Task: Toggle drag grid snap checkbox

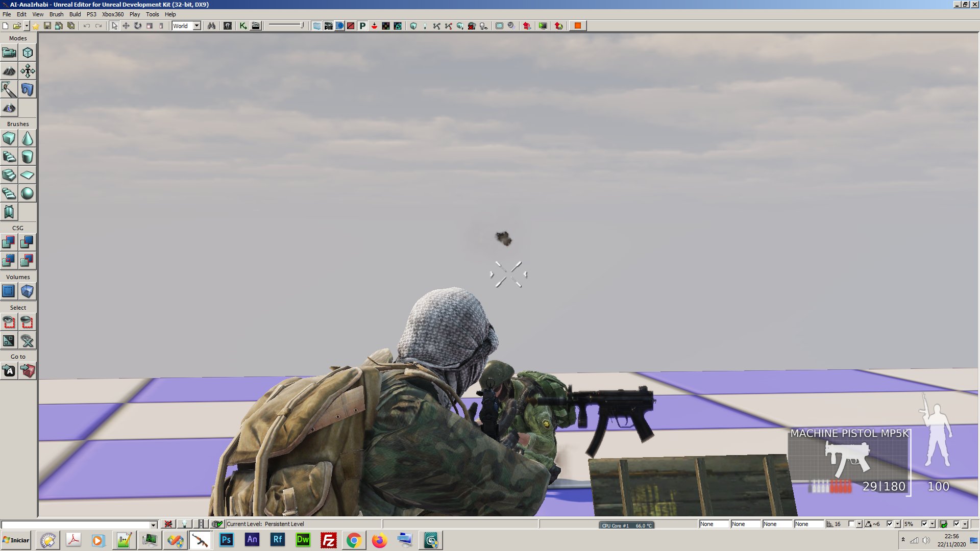Action: click(851, 524)
